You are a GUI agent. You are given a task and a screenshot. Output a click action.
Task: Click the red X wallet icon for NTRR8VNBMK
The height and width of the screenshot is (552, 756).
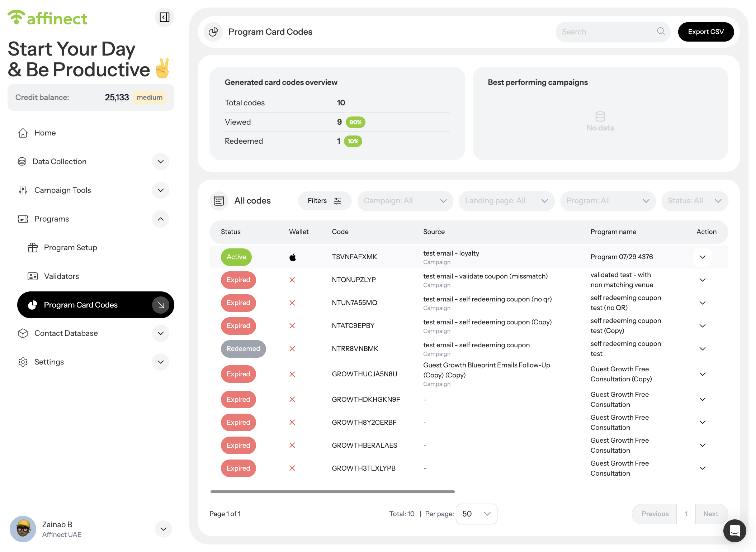(292, 349)
